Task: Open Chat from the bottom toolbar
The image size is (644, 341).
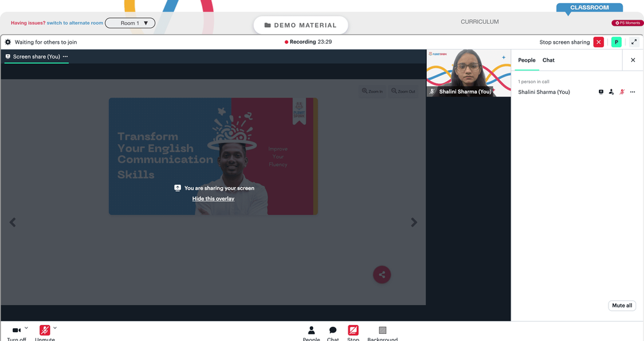Action: 333,333
